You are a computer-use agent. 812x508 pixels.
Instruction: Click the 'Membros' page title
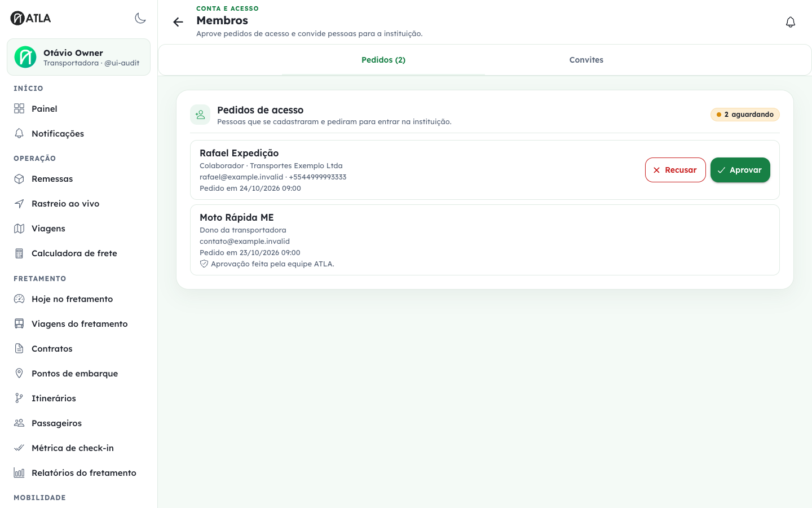(222, 20)
